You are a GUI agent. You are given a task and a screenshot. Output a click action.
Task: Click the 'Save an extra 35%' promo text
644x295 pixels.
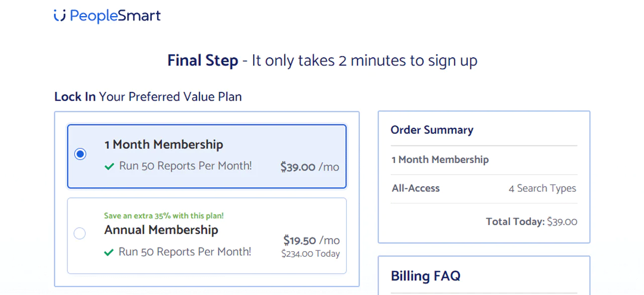click(x=163, y=215)
